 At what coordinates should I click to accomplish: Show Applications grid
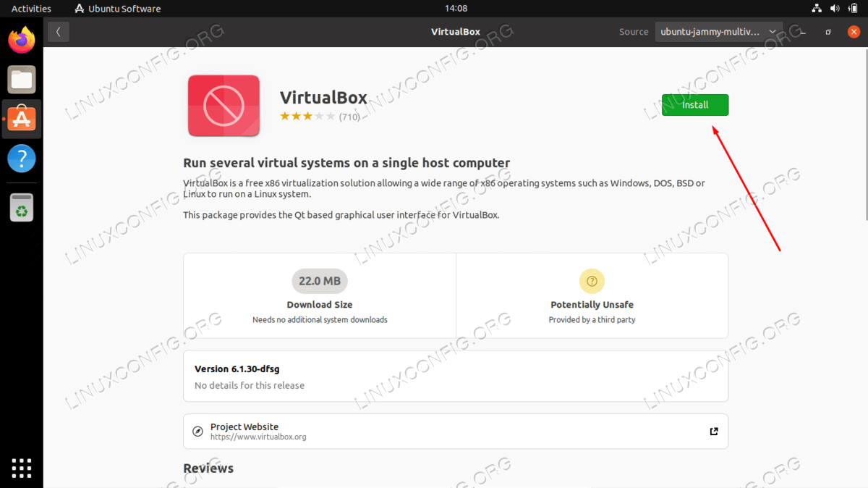coord(22,467)
